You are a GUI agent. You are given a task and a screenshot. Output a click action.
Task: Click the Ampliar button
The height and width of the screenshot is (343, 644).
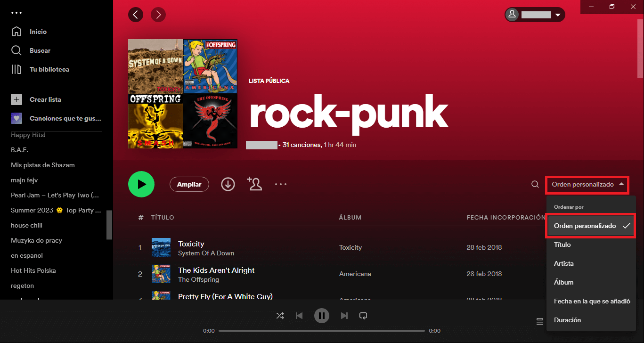(189, 184)
